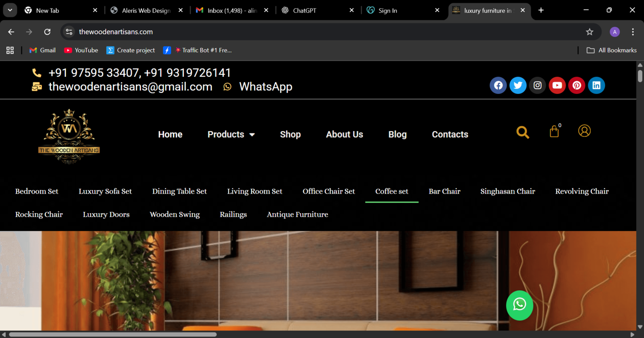Open the YouTube channel icon
644x338 pixels.
pos(557,85)
